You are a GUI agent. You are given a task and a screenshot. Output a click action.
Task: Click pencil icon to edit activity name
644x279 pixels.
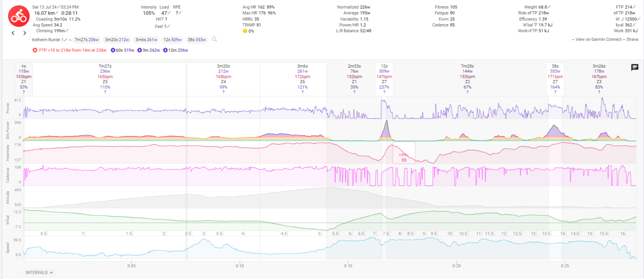click(65, 40)
